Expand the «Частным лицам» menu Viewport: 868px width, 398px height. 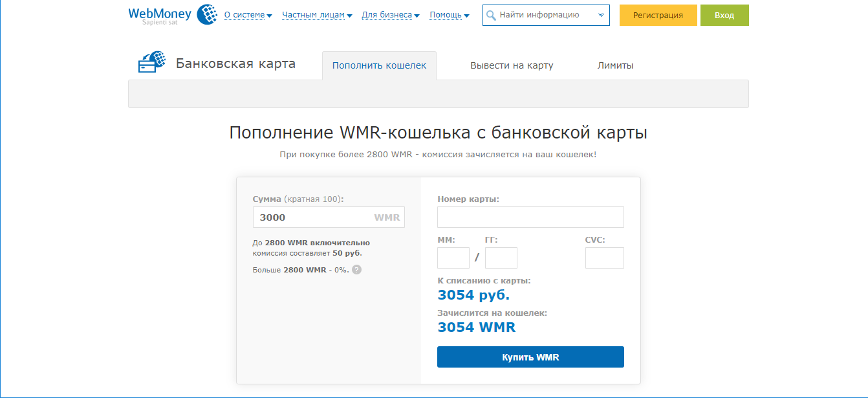[x=317, y=15]
